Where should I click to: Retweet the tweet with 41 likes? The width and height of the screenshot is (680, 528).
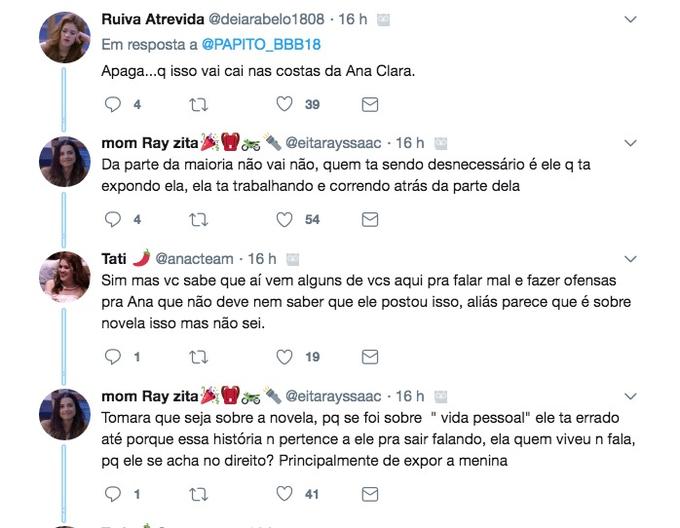click(x=198, y=493)
